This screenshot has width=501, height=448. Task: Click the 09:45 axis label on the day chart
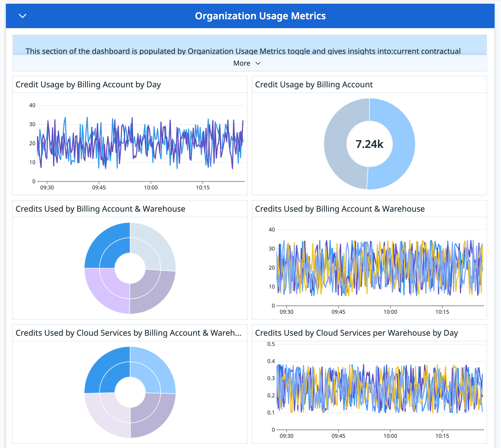[99, 188]
